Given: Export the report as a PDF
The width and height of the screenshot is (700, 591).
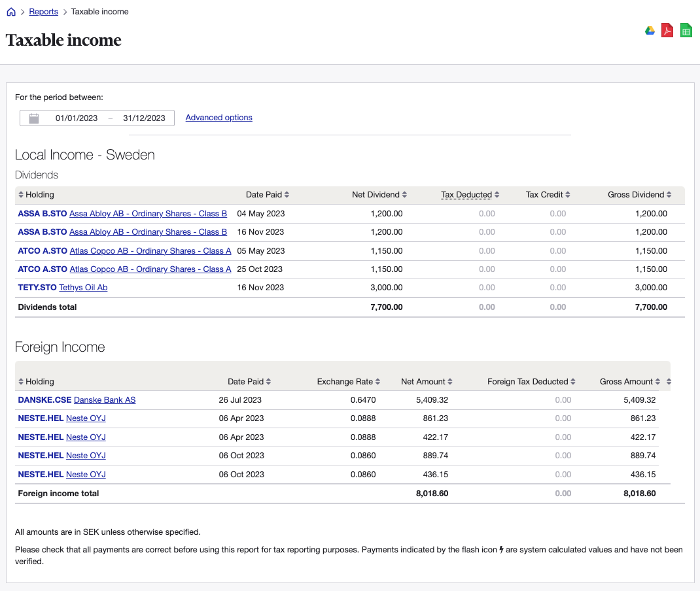Looking at the screenshot, I should [x=667, y=30].
